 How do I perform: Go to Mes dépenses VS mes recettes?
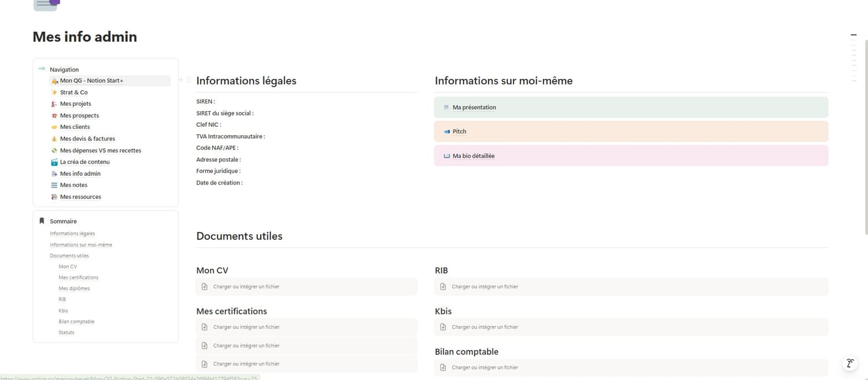click(100, 150)
